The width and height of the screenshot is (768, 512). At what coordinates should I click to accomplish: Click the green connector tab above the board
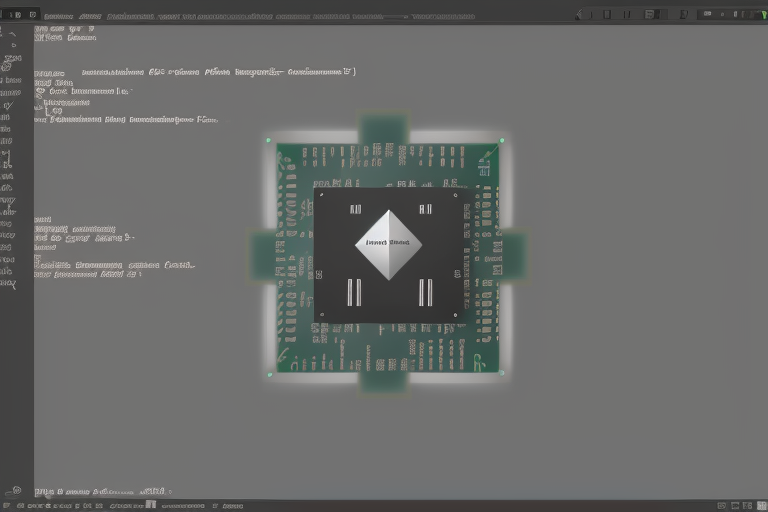[384, 130]
